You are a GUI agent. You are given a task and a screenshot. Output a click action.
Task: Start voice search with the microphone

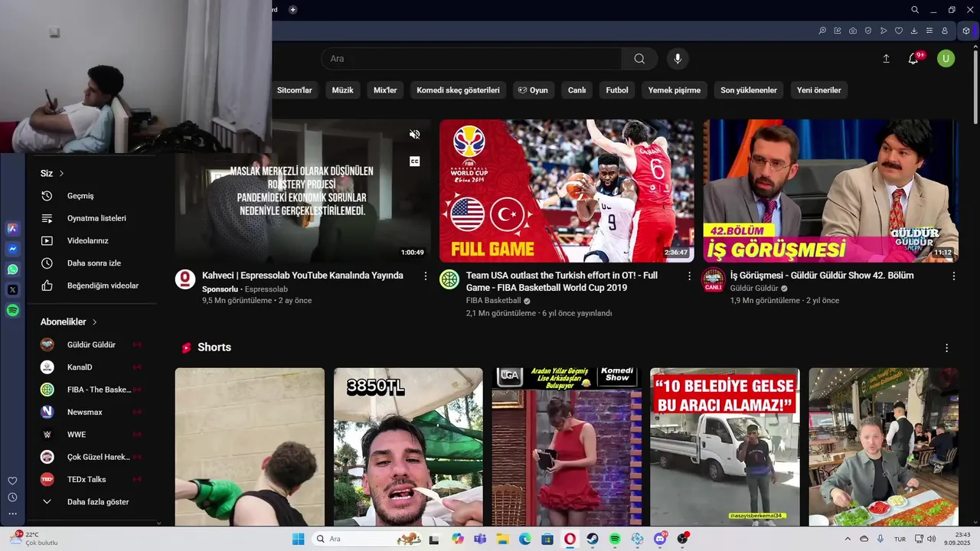[x=677, y=59]
